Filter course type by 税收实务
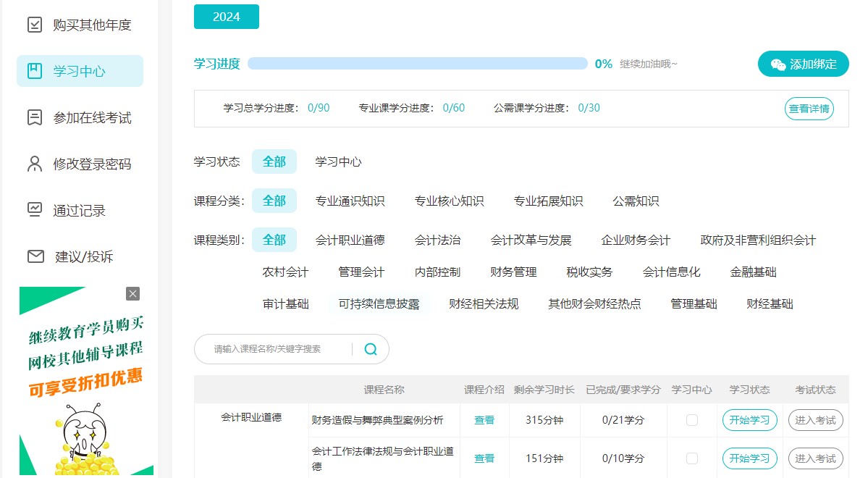The width and height of the screenshot is (868, 478). (589, 272)
